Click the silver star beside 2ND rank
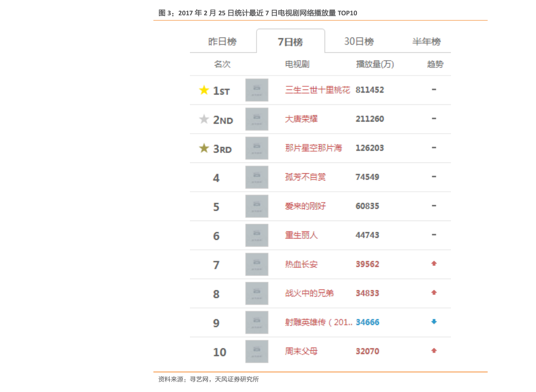 tap(204, 119)
